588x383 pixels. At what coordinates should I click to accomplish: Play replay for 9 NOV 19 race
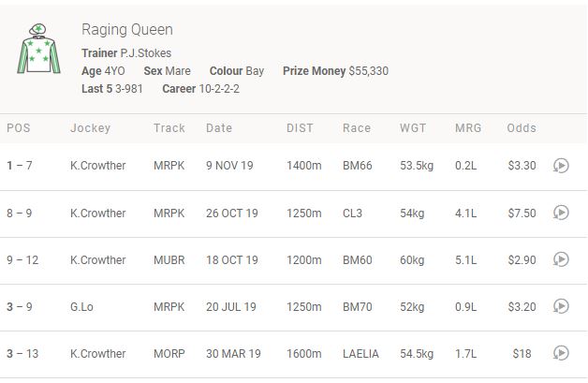pyautogui.click(x=561, y=166)
